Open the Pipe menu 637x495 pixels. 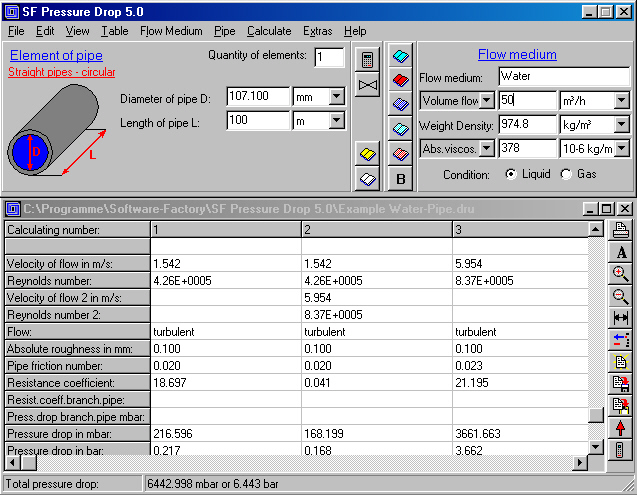pyautogui.click(x=225, y=31)
